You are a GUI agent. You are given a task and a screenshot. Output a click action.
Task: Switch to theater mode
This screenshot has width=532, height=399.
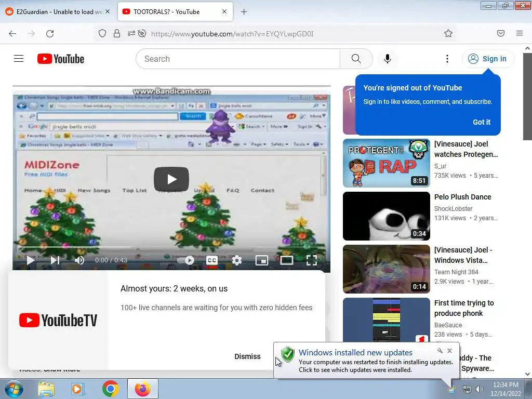(286, 260)
